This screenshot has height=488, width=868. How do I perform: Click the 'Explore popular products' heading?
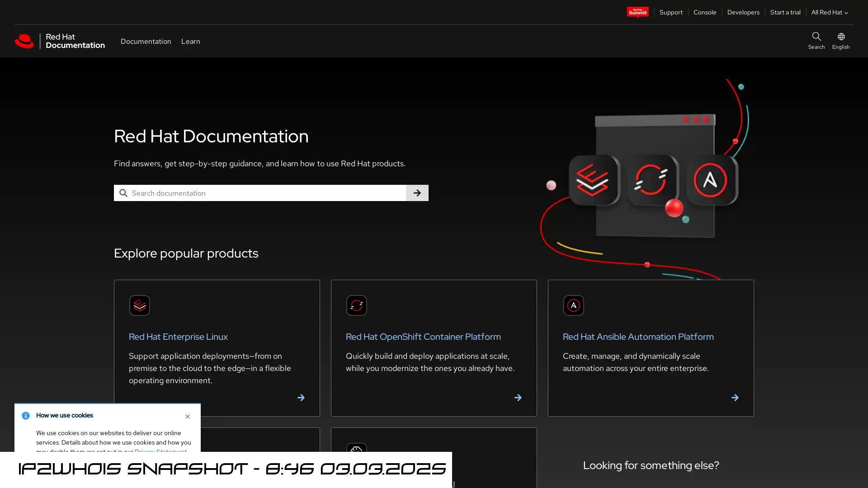click(186, 253)
